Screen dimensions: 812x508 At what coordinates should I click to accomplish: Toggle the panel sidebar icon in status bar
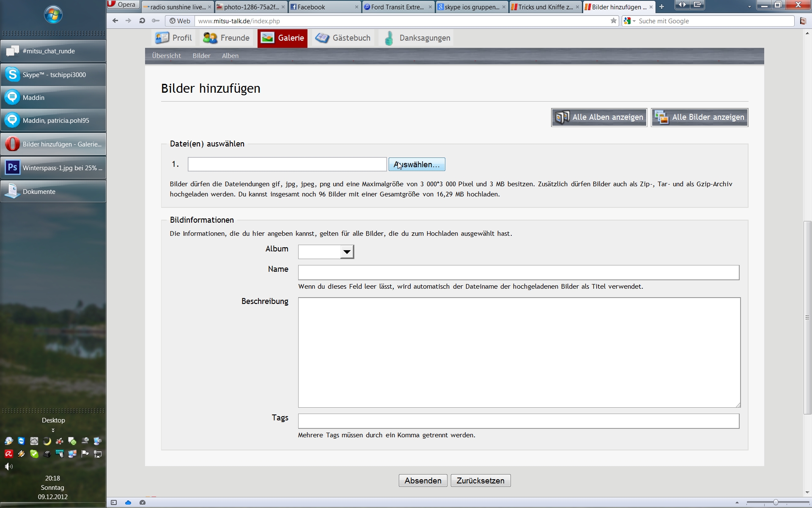(114, 502)
